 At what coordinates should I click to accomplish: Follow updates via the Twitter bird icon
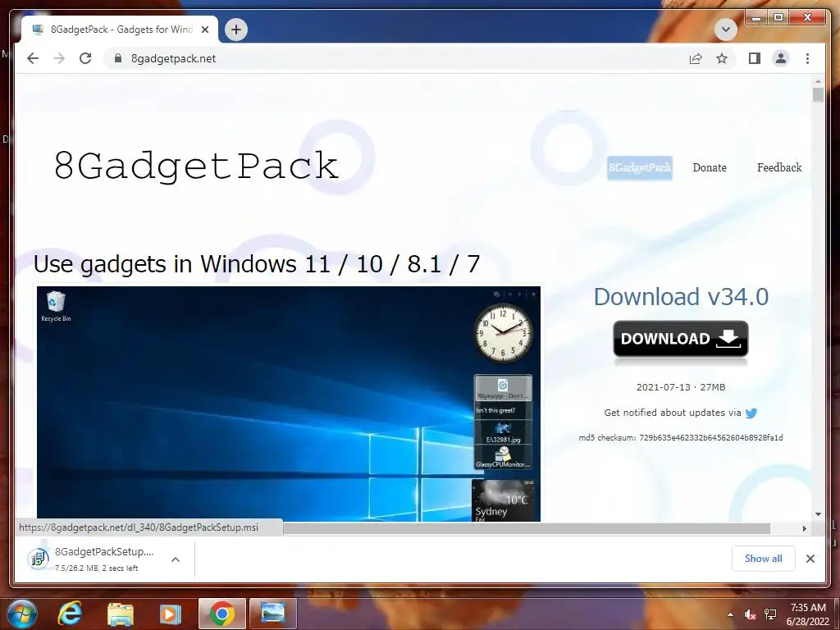[751, 413]
